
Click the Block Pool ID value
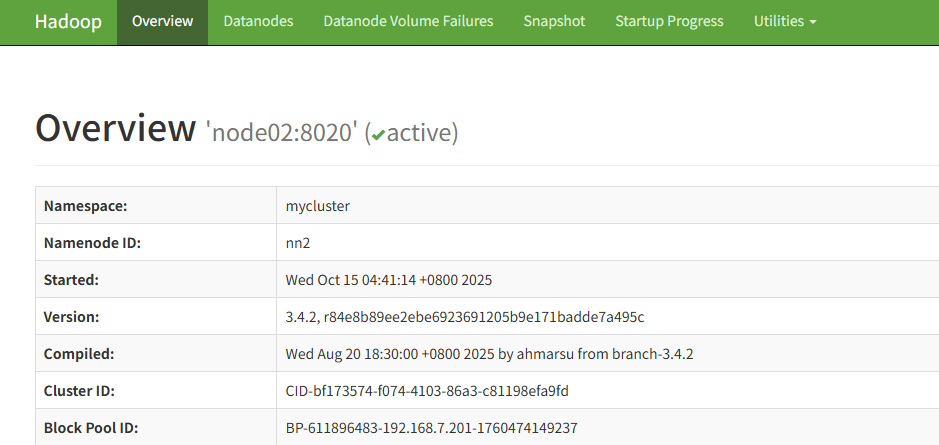click(x=432, y=428)
